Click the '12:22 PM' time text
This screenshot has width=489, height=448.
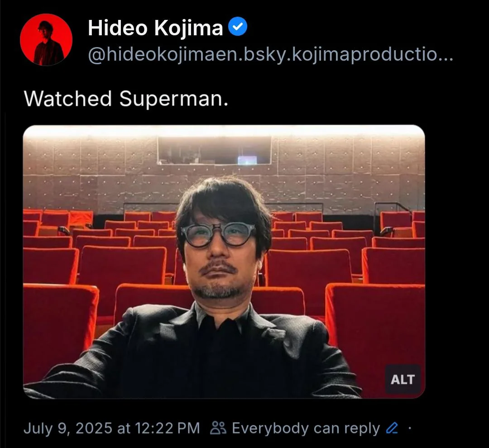167,428
